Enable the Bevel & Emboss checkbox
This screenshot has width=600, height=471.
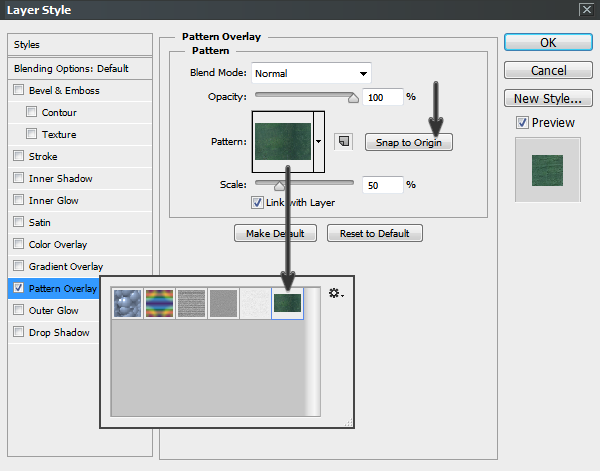tap(19, 91)
